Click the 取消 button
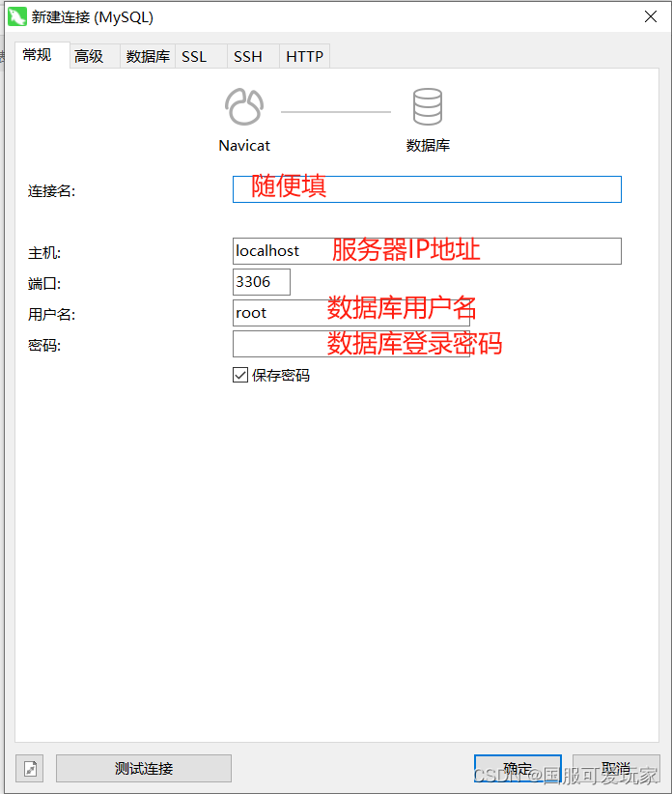This screenshot has width=672, height=794. coord(616,768)
